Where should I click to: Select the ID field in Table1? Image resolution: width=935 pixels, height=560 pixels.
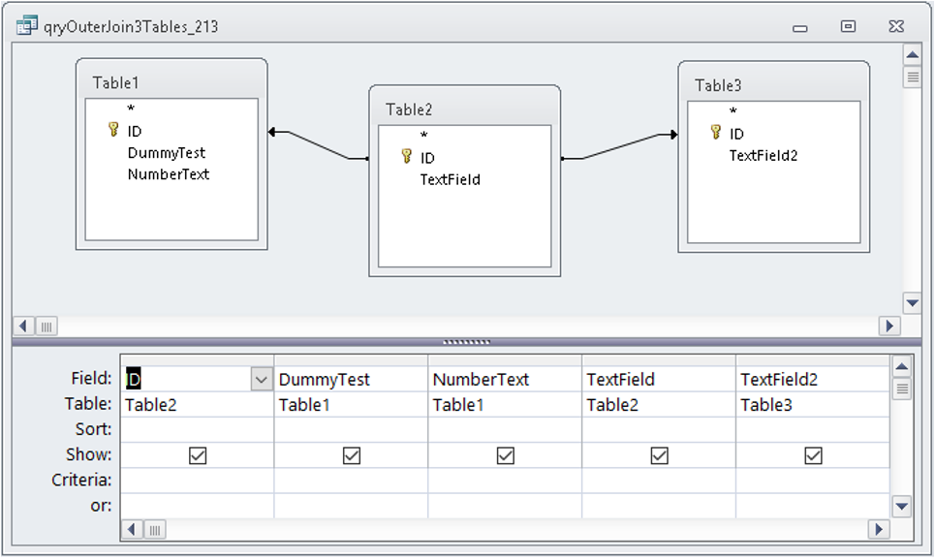(134, 131)
